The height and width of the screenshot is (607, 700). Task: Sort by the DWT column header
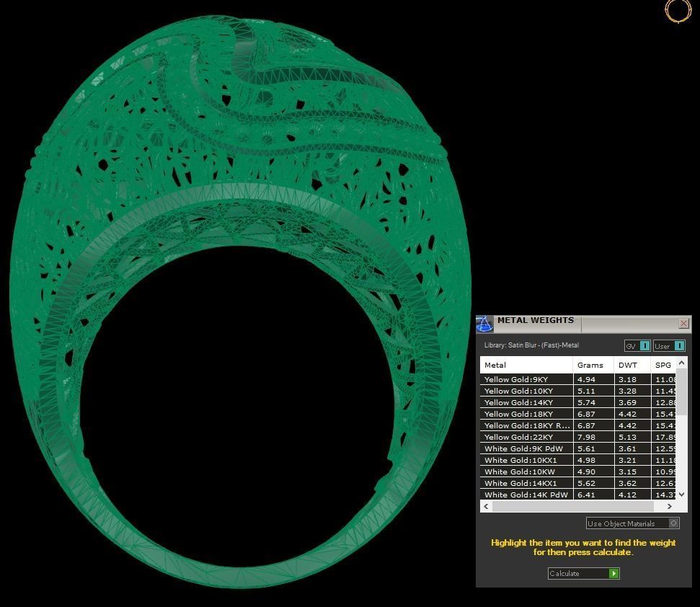point(632,365)
